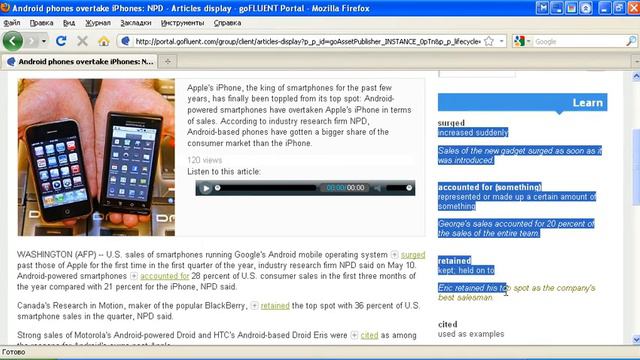Select the Android phones overtake iPhones tab
Image resolution: width=640 pixels, height=360 pixels.
[x=80, y=62]
